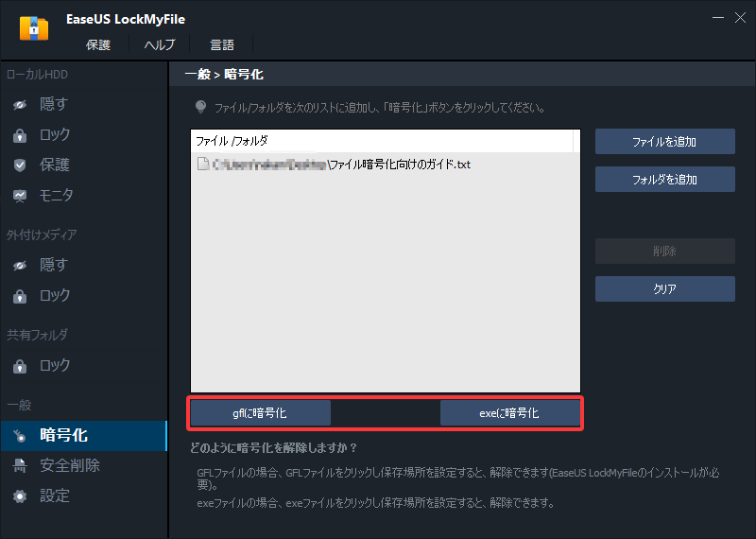Click the gear icon next to 設定
The image size is (756, 539).
point(20,496)
